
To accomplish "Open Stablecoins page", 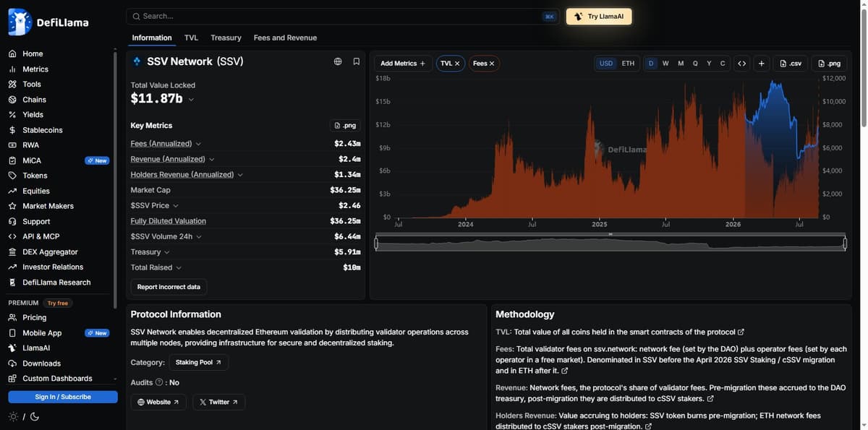I will pyautogui.click(x=42, y=130).
